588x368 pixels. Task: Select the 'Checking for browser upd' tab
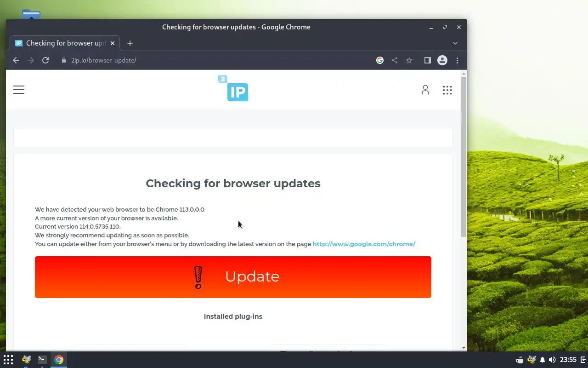[65, 43]
